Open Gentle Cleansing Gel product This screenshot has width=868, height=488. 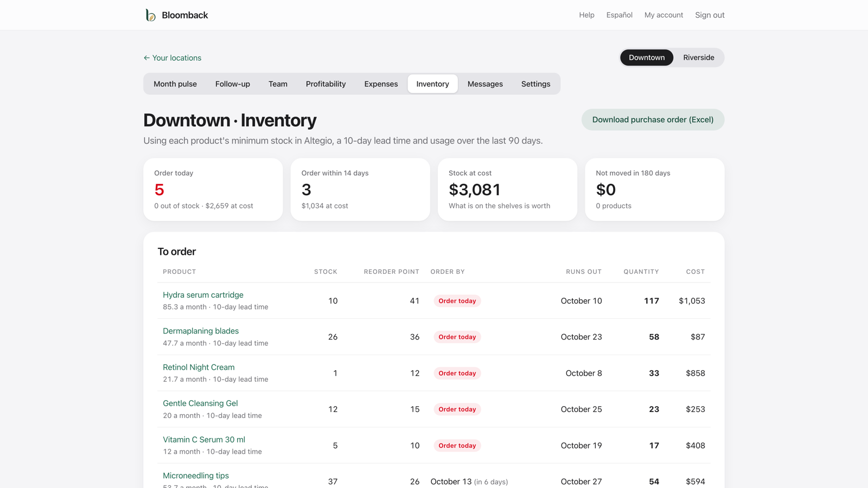pyautogui.click(x=200, y=403)
